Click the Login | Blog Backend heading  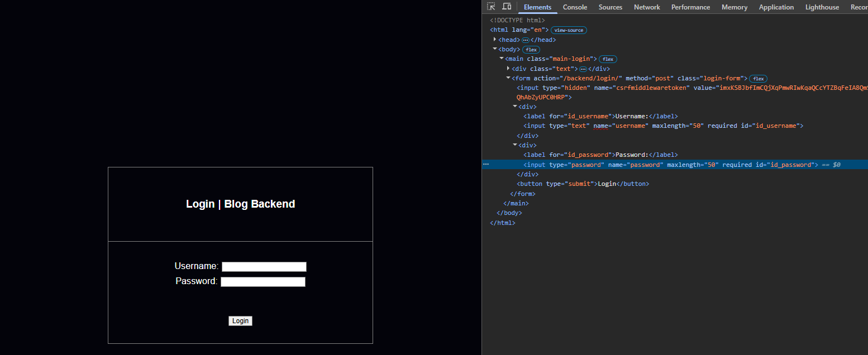(x=240, y=204)
